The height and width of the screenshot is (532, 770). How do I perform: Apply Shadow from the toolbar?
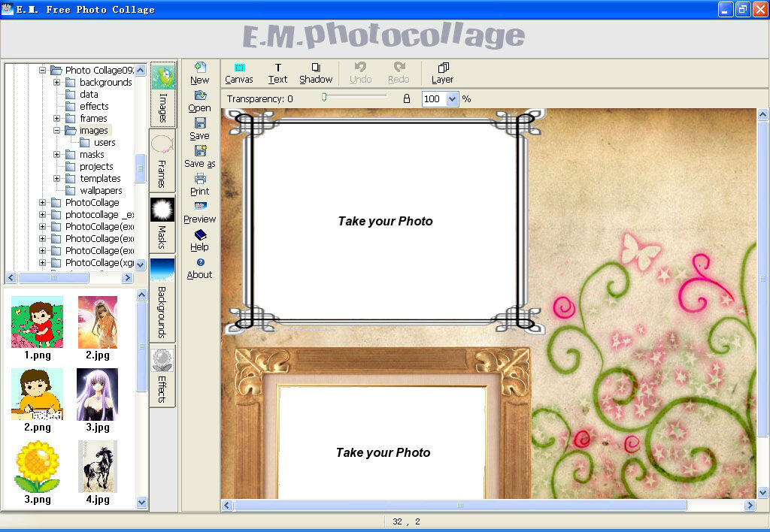pos(316,67)
